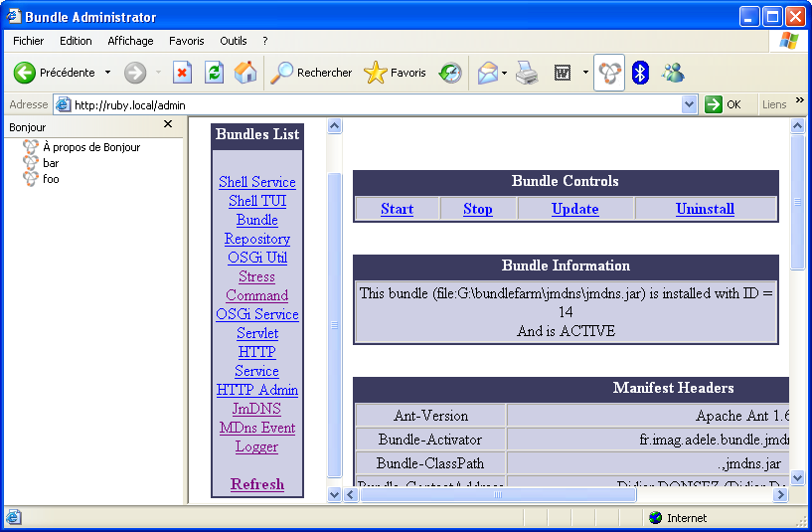Open the History toolbar icon
Image resolution: width=812 pixels, height=532 pixels.
(450, 73)
